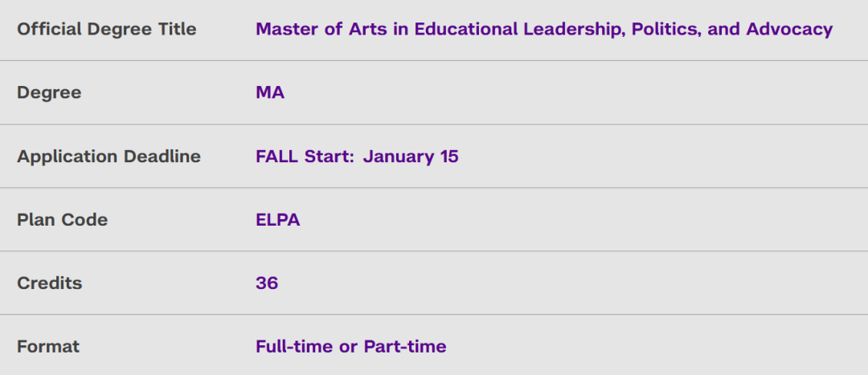Click the word Full-time in Format row

[294, 347]
